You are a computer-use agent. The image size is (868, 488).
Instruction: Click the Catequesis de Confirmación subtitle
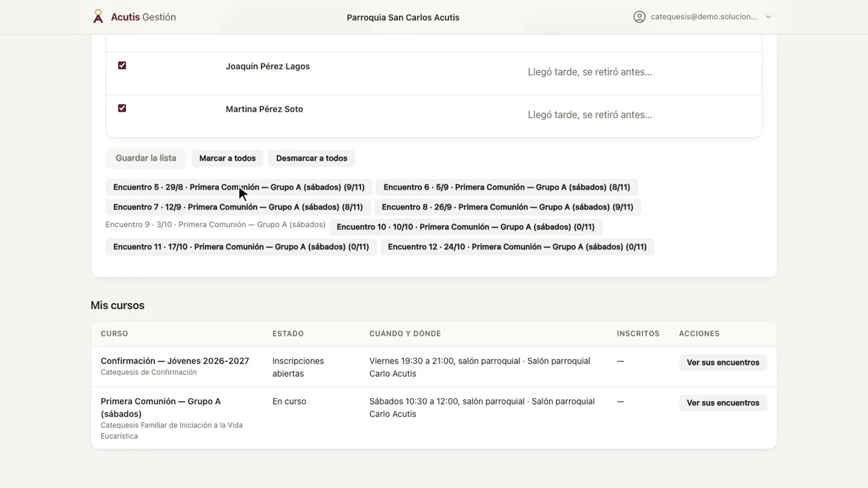point(149,373)
